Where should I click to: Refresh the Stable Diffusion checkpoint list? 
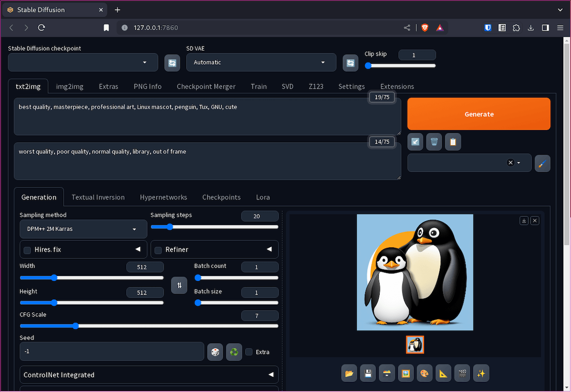click(x=172, y=62)
